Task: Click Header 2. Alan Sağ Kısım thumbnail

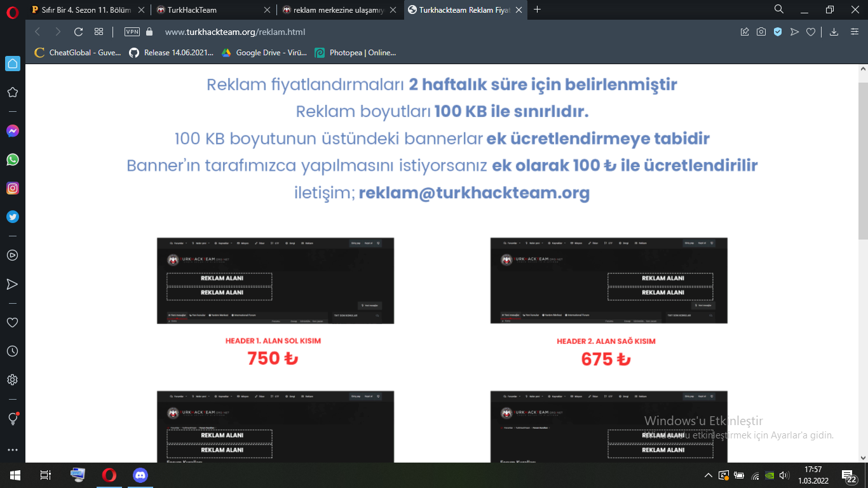Action: pos(609,281)
